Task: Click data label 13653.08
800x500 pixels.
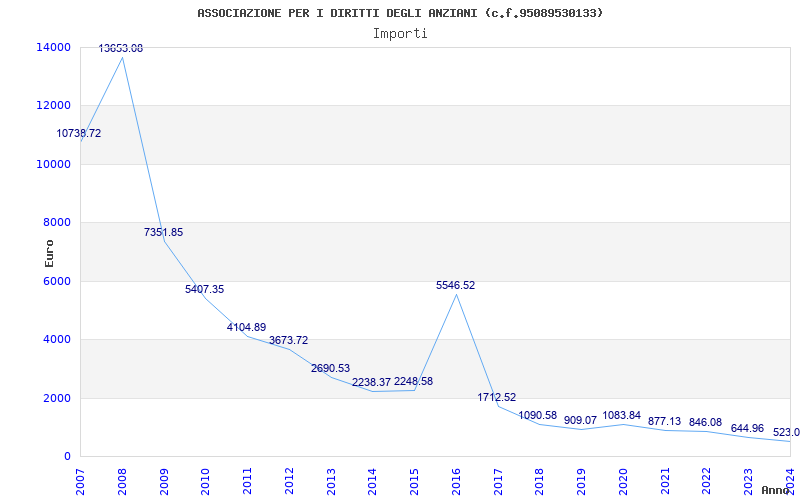Action: pos(121,48)
